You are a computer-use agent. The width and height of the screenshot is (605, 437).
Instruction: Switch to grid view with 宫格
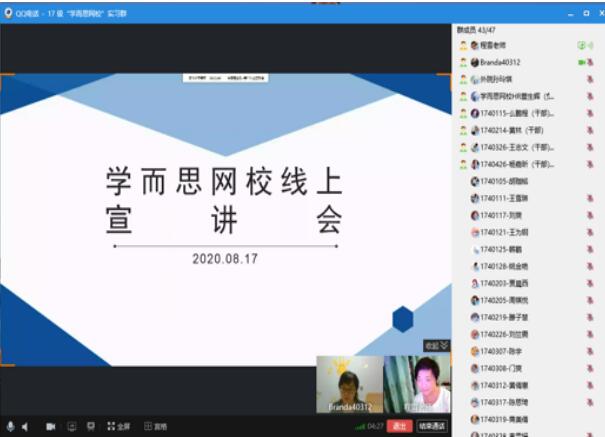(x=154, y=426)
